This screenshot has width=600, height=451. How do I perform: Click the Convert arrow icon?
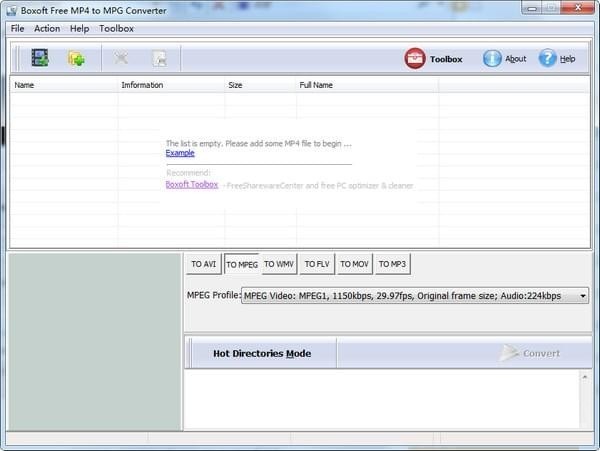(x=509, y=353)
